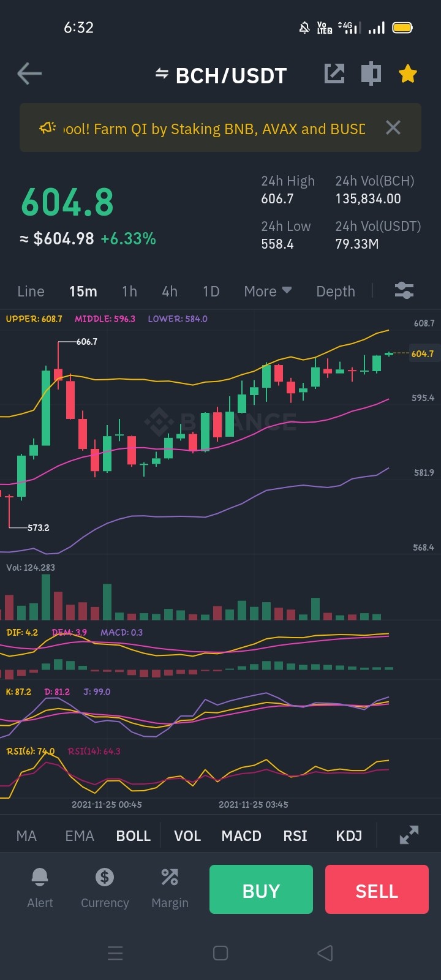Tap the green BUY button
This screenshot has width=441, height=980.
click(261, 889)
